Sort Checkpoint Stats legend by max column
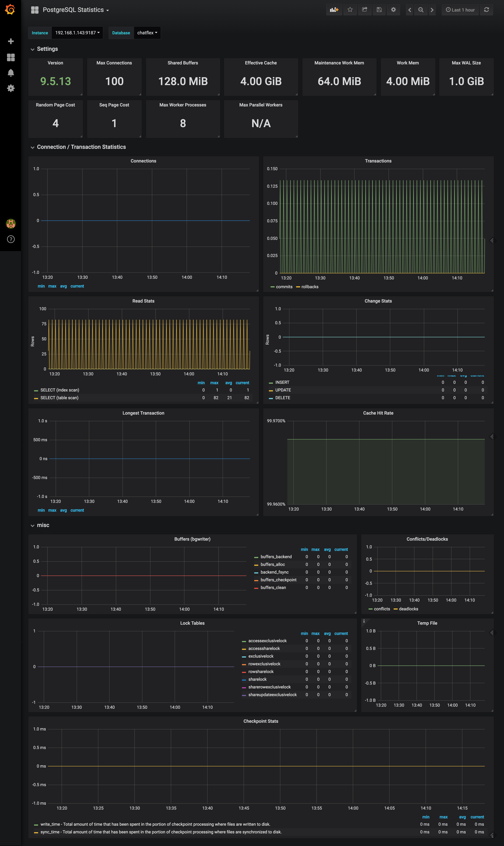504x846 pixels. tap(444, 817)
